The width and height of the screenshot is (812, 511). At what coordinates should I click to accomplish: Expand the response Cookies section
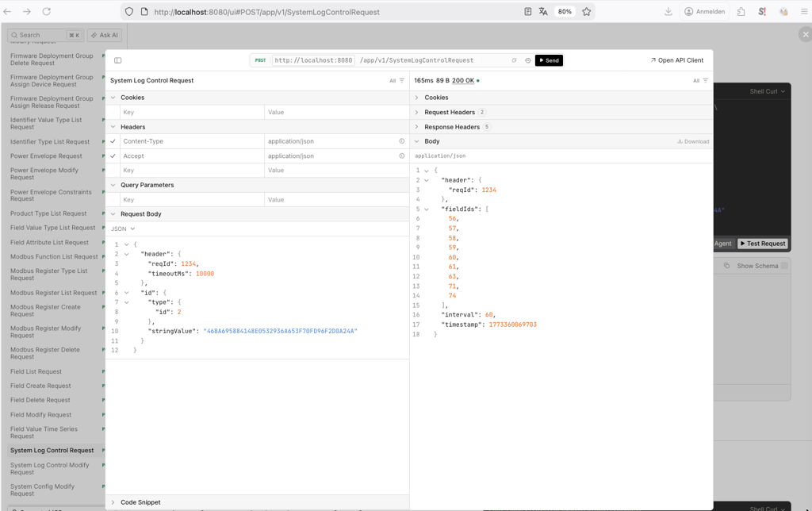coord(416,98)
